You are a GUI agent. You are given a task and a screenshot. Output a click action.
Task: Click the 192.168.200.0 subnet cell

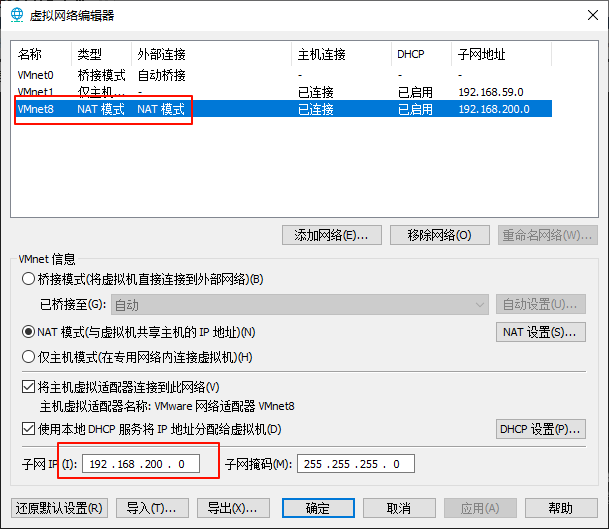coord(494,109)
